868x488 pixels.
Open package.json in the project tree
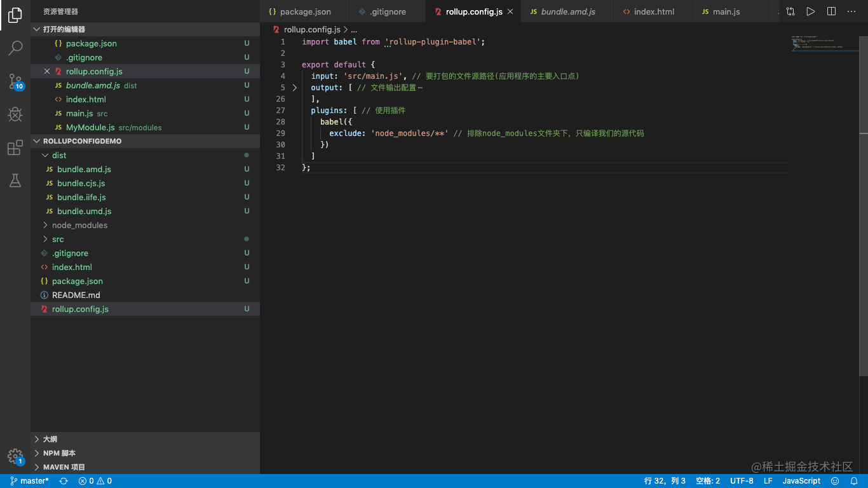(145, 281)
